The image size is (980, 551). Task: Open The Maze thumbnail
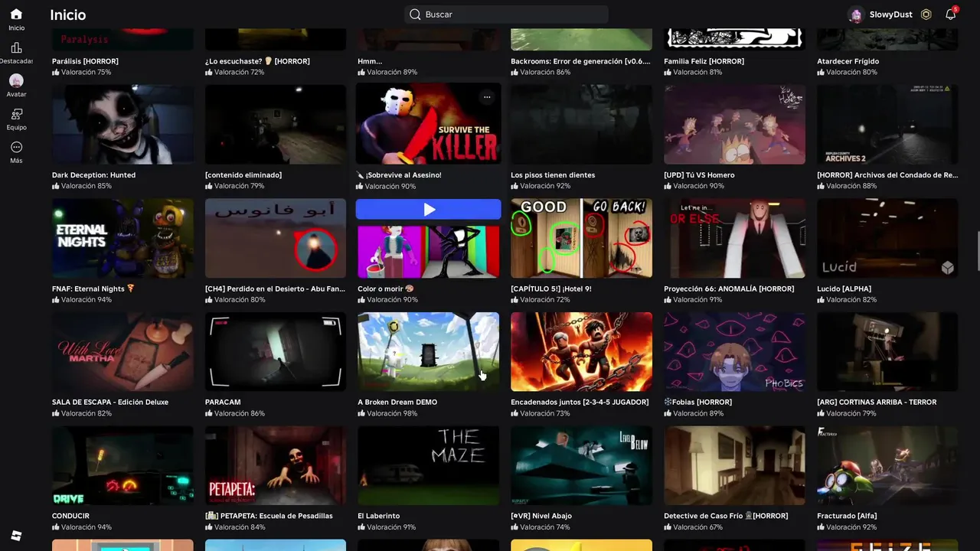coord(429,465)
